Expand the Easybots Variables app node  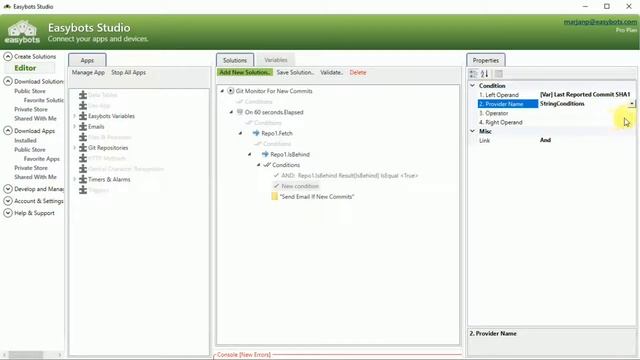tap(74, 116)
